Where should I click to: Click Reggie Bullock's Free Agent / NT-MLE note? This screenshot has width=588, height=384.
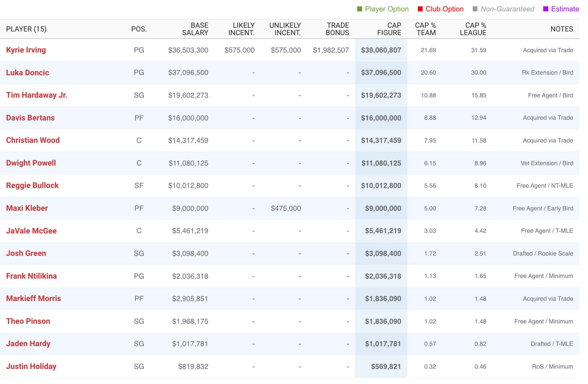545,186
